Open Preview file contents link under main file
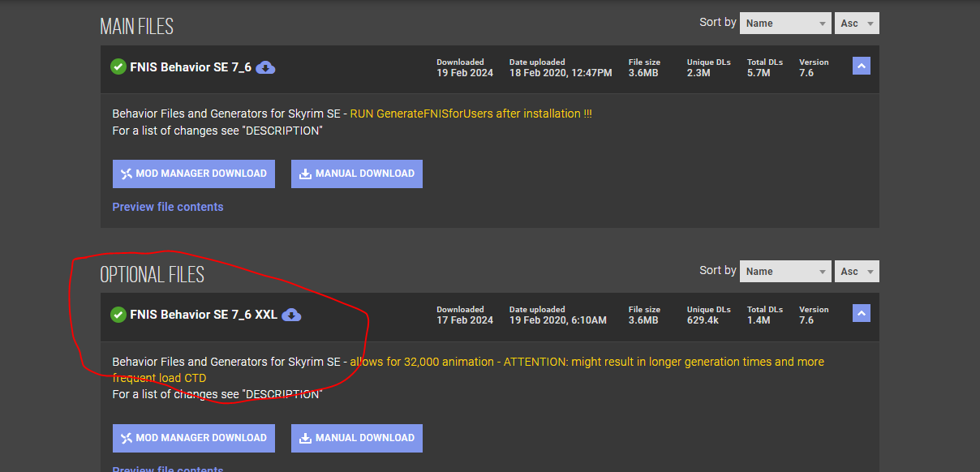Viewport: 980px width, 472px height. pos(168,207)
